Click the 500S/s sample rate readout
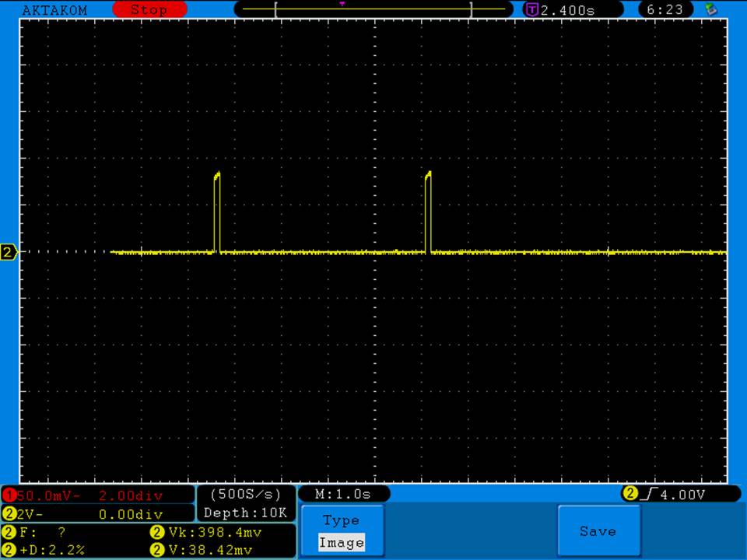This screenshot has width=747, height=560. 245,494
